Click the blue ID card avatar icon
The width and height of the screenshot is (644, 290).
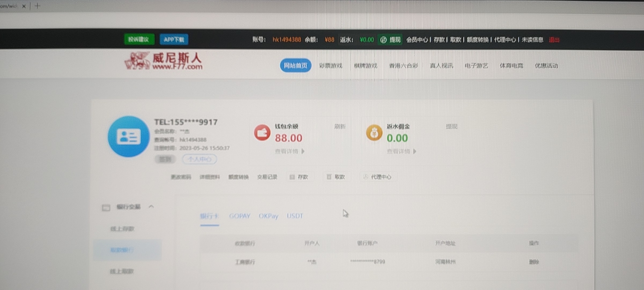(129, 136)
